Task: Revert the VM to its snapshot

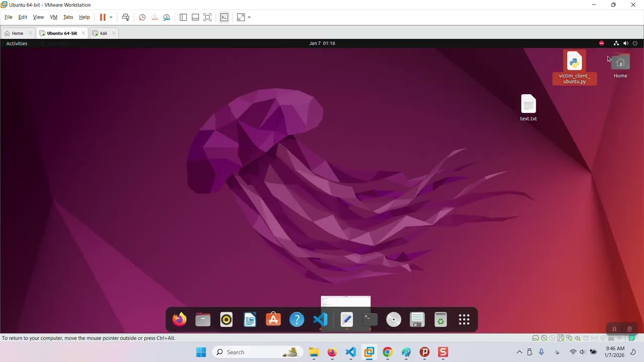Action: (154, 17)
